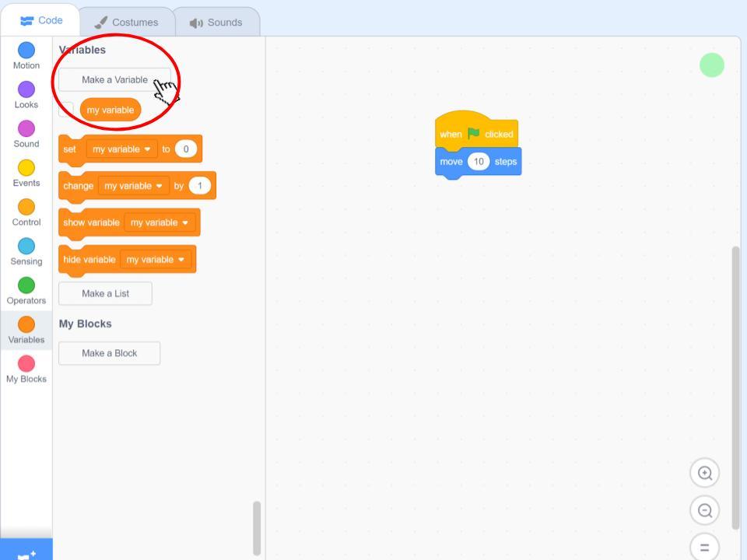Toggle the my variable stage checkbox
Image resolution: width=747 pixels, height=560 pixels.
(65, 110)
